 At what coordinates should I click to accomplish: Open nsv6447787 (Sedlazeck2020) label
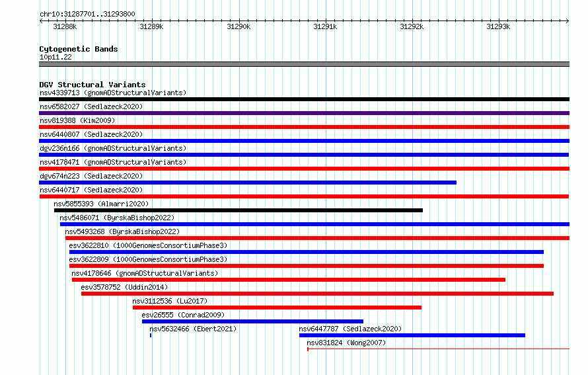pyautogui.click(x=350, y=329)
